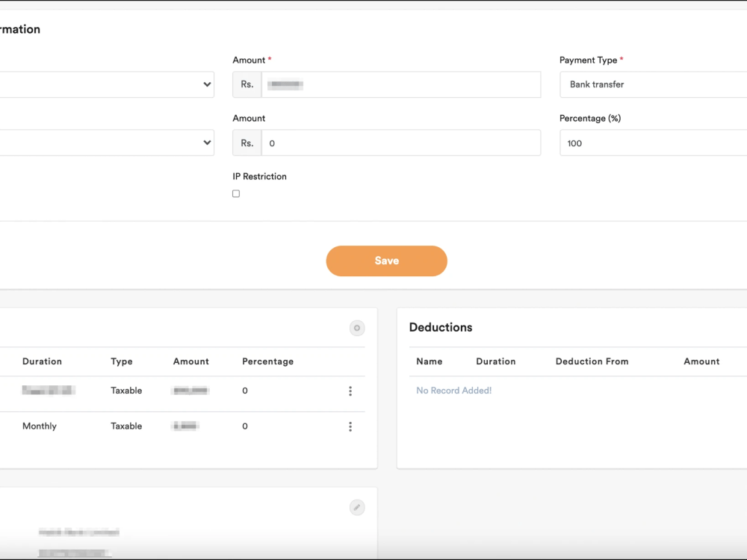Image resolution: width=747 pixels, height=560 pixels.
Task: Open three-dot menu in the Monthly row
Action: pyautogui.click(x=350, y=426)
